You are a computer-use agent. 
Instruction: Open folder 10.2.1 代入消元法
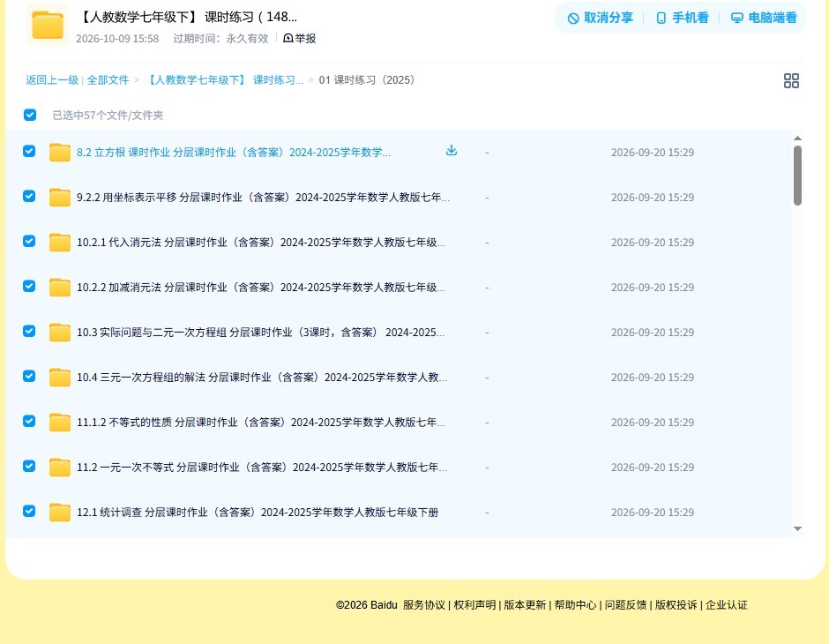[x=261, y=242]
